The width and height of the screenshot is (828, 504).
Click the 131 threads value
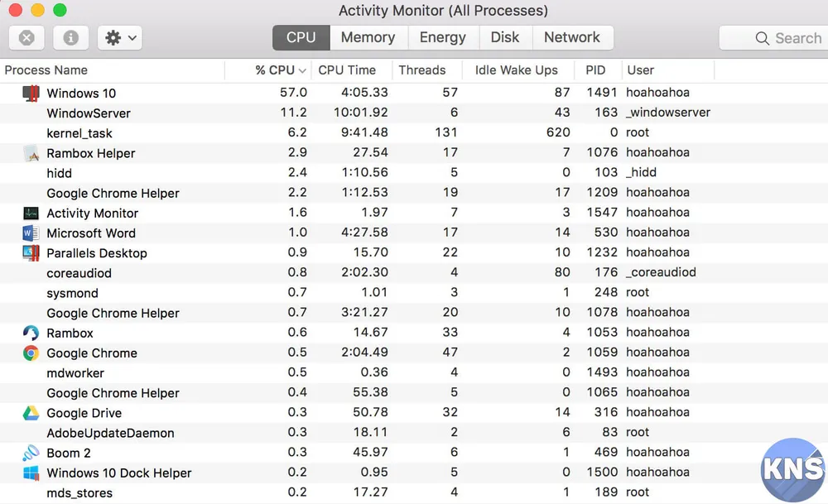446,132
